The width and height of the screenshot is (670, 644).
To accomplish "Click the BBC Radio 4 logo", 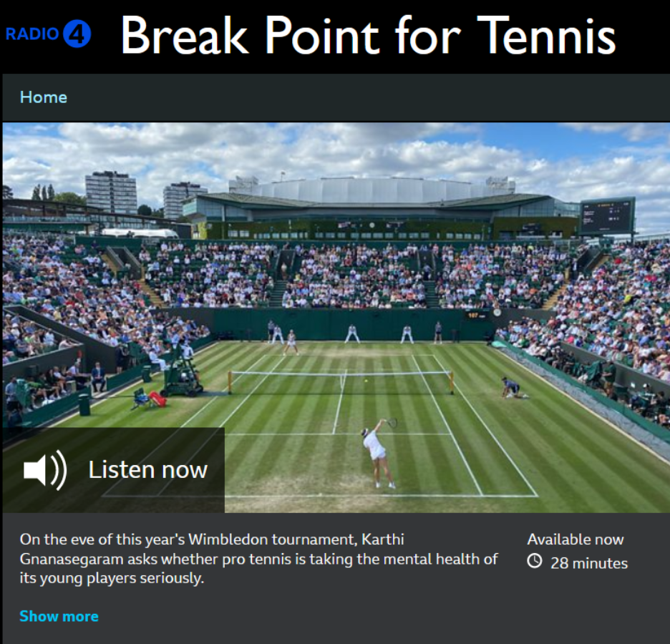I will (48, 34).
